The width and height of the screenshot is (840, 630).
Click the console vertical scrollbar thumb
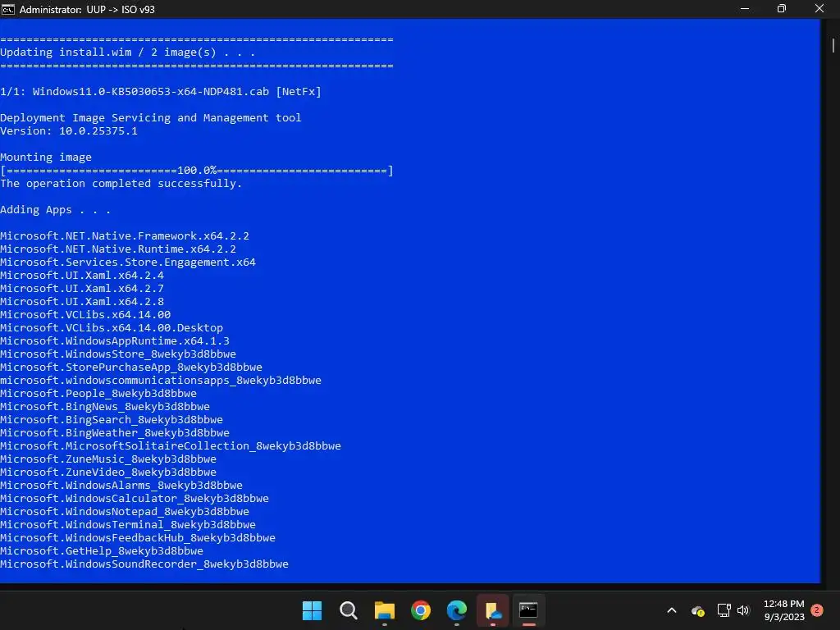pos(833,45)
